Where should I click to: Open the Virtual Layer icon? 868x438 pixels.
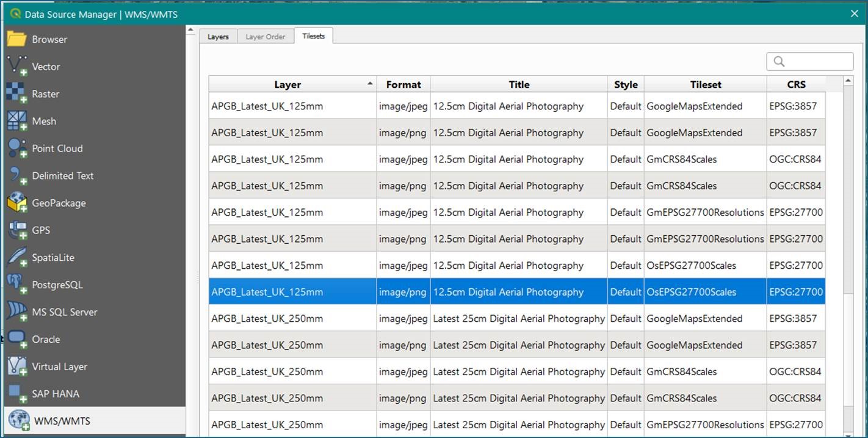click(17, 367)
